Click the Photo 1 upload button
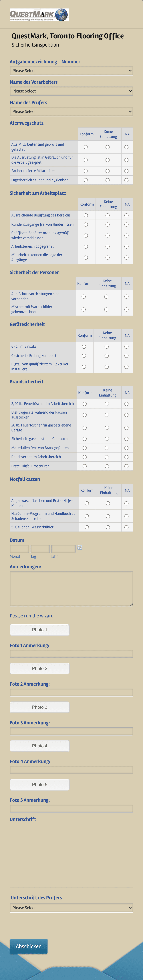The image size is (143, 980). tap(40, 629)
